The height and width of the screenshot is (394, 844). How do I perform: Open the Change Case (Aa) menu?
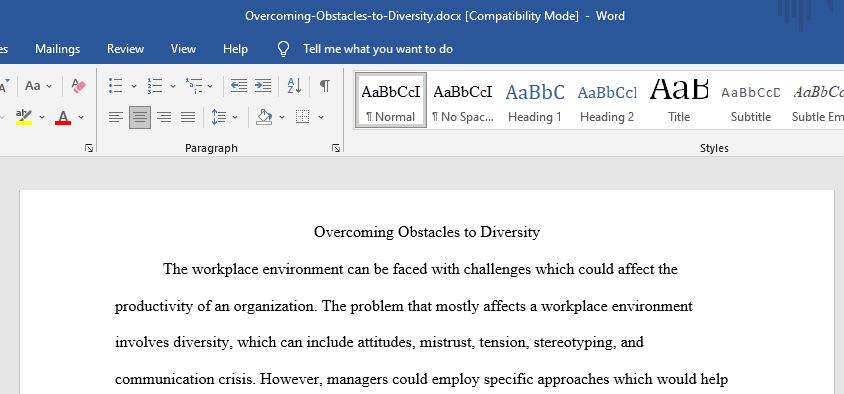38,86
